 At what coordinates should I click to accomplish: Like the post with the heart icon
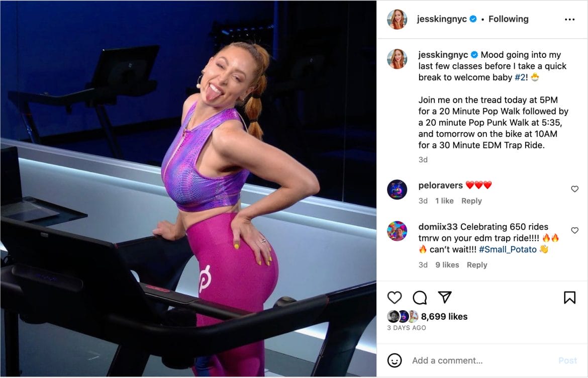[395, 298]
